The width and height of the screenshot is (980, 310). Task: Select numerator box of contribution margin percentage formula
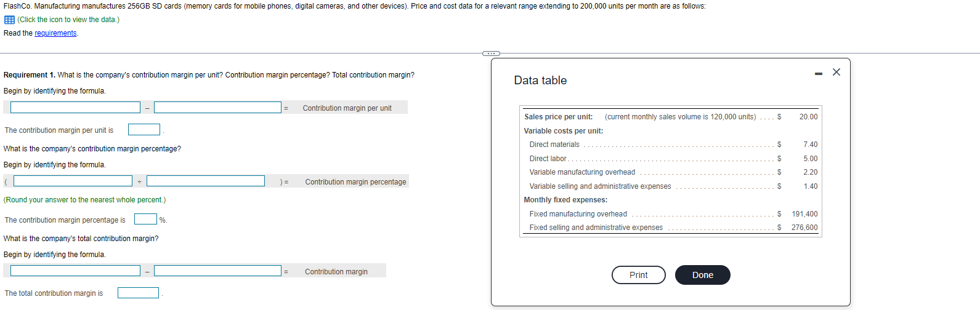(73, 181)
